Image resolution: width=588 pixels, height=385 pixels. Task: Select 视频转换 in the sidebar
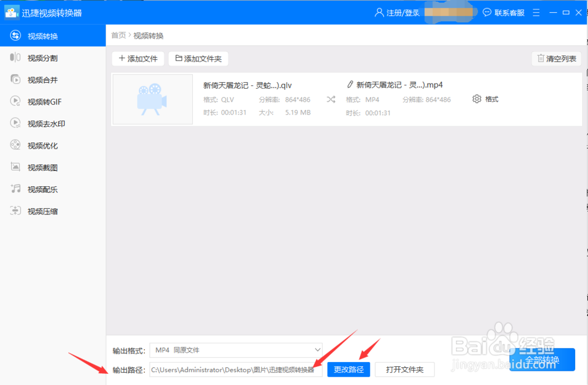(52, 36)
